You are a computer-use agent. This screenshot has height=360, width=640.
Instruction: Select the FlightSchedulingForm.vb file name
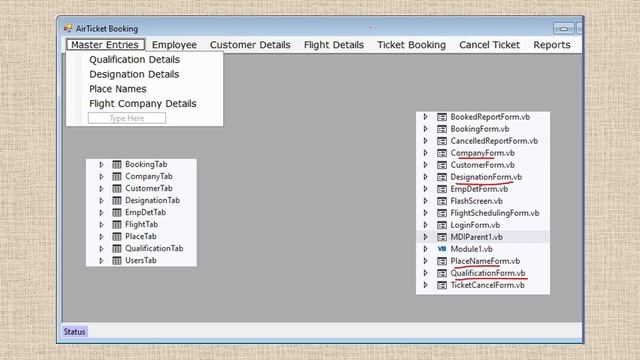tap(495, 213)
